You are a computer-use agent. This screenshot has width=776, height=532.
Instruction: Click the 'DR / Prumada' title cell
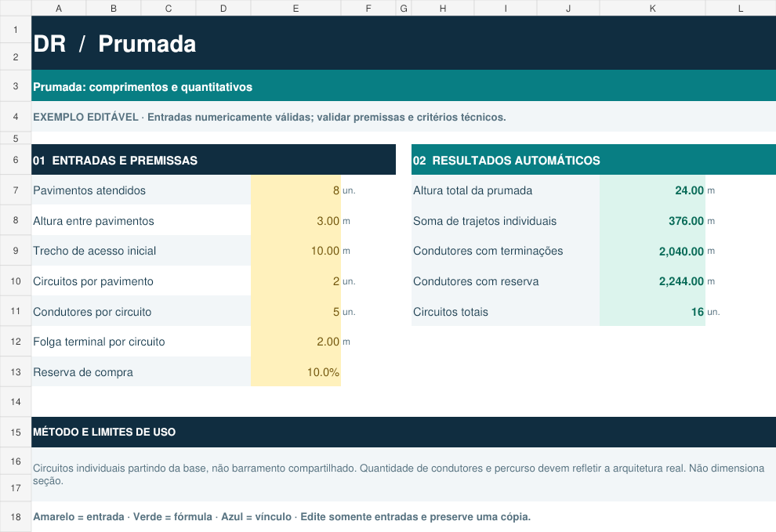coord(404,43)
